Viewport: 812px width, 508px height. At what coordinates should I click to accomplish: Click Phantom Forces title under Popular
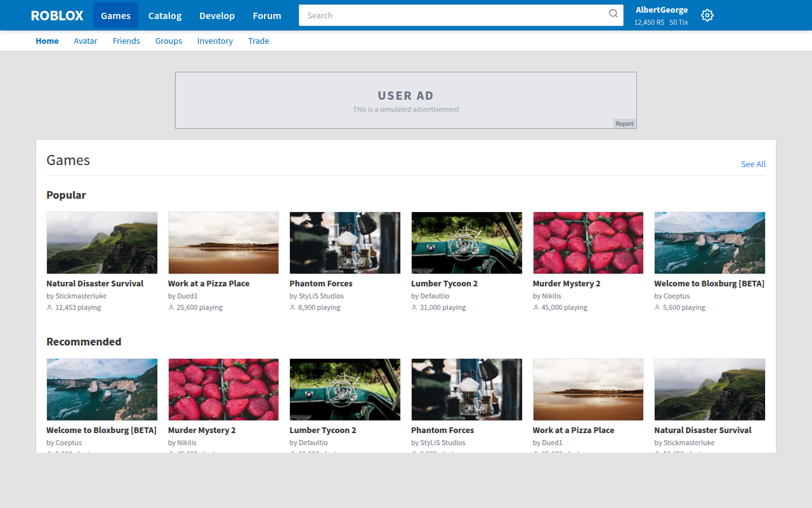(x=321, y=283)
